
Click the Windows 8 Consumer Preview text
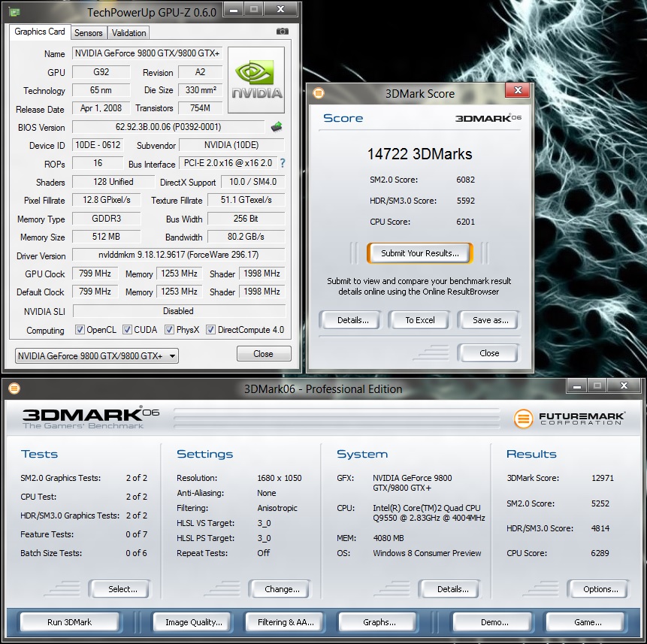click(x=427, y=553)
